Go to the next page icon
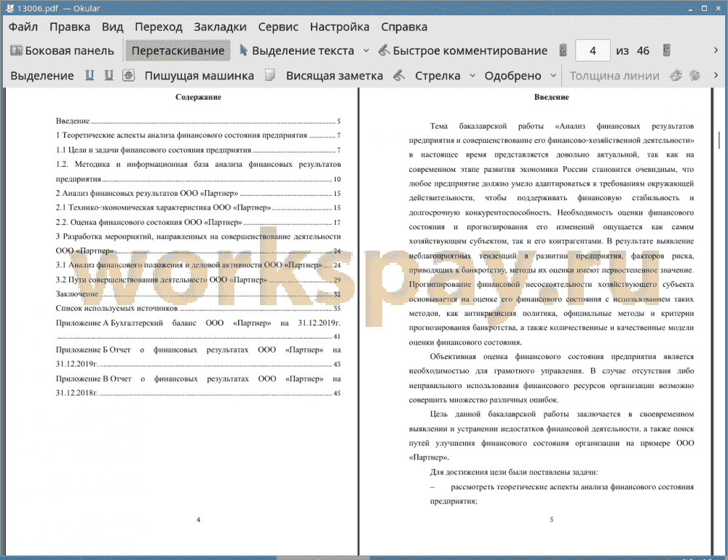The image size is (728, 560). pyautogui.click(x=667, y=51)
